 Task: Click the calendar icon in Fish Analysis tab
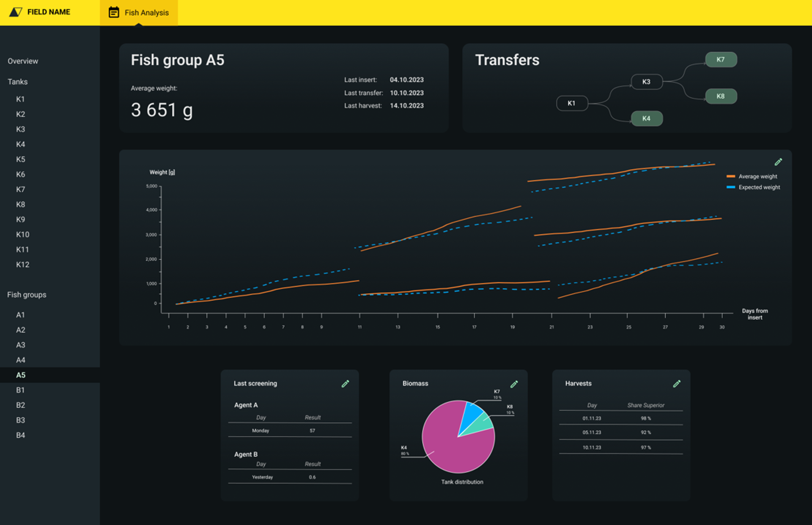click(x=114, y=12)
